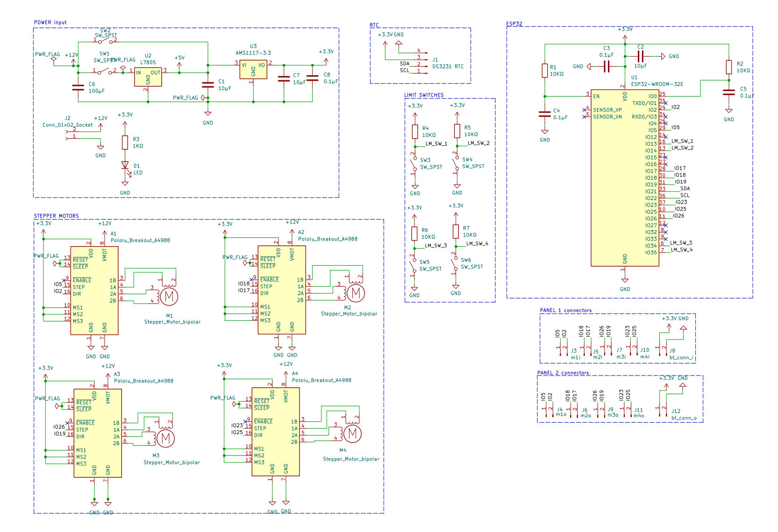Select the A1 Pololu driver block
778x532 pixels.
pos(94,291)
